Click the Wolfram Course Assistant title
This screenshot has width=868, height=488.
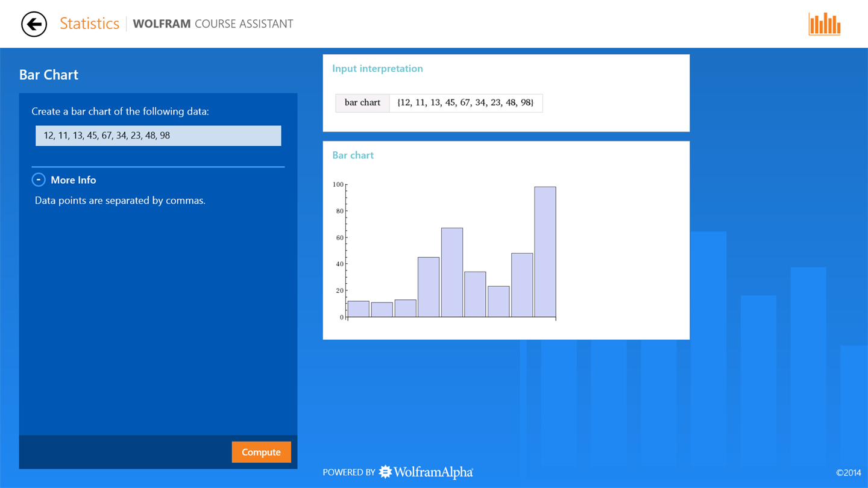[213, 24]
